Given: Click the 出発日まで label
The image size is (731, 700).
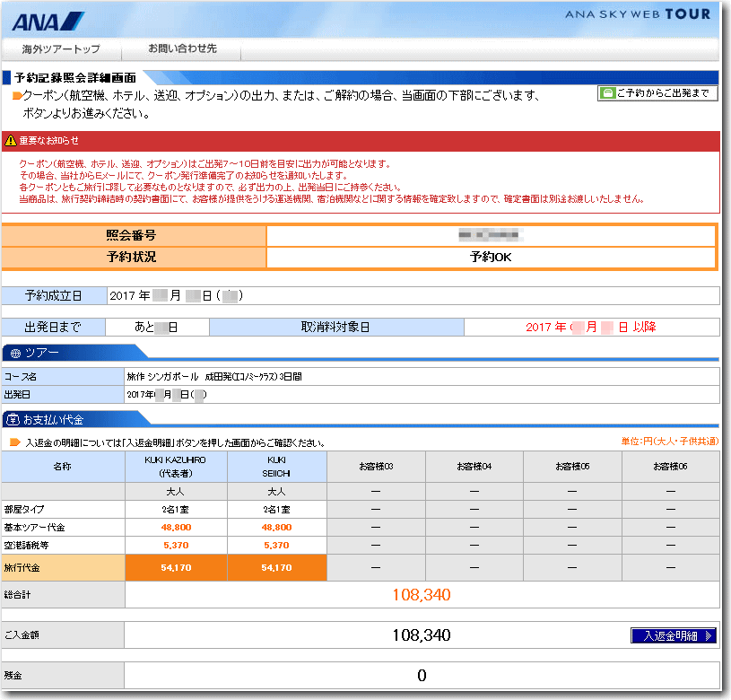Looking at the screenshot, I should [53, 327].
